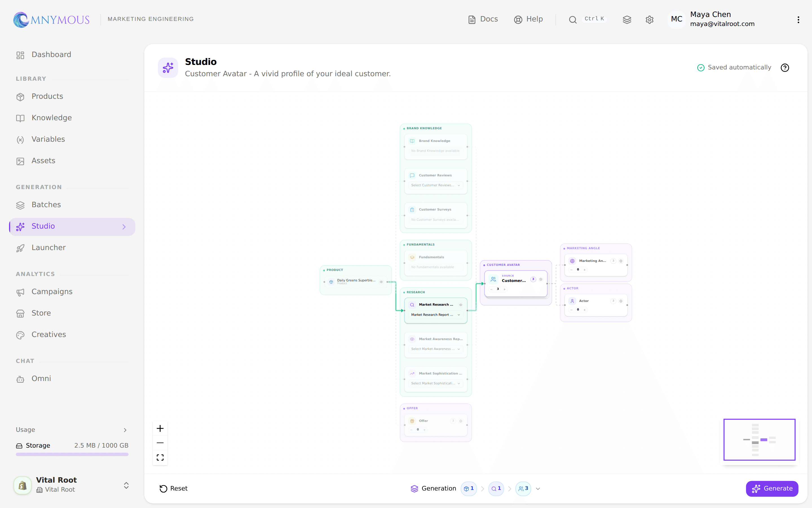812x508 pixels.
Task: Expand the Generation steps chevron in footer
Action: [538, 489]
